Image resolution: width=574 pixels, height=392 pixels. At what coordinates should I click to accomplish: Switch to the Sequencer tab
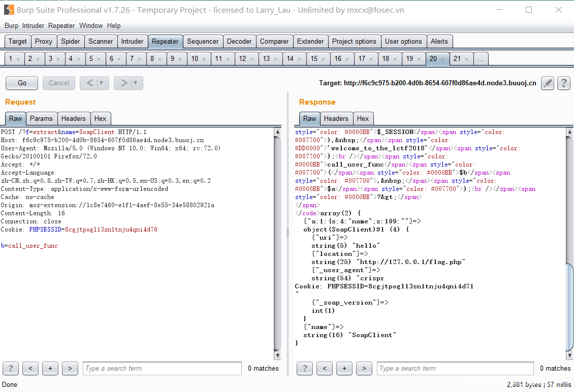pos(203,41)
